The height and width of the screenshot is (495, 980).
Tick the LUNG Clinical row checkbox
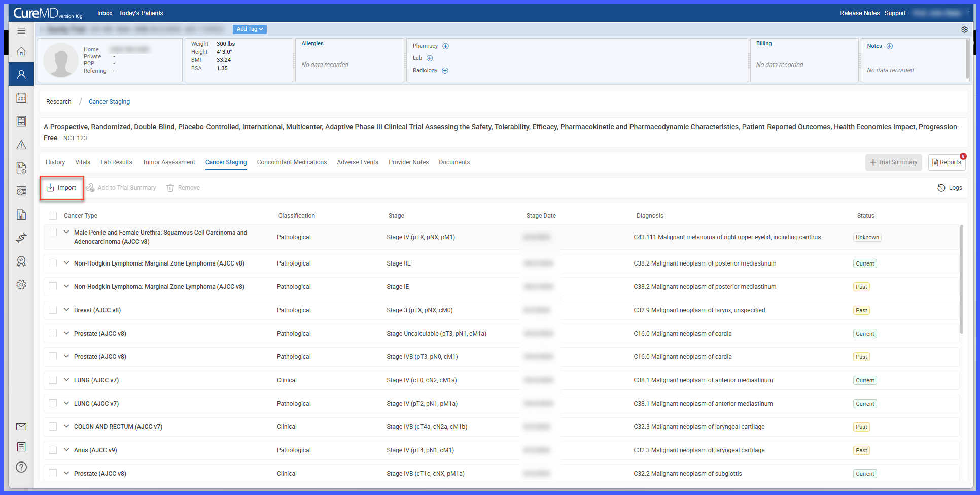pyautogui.click(x=53, y=380)
